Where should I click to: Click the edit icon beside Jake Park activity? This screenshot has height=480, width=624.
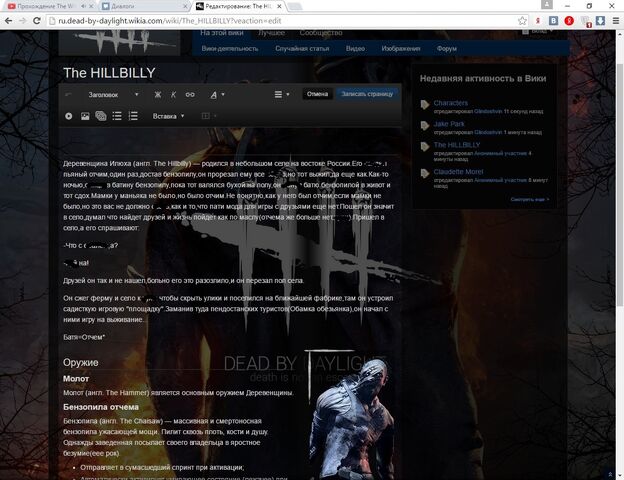coord(425,125)
